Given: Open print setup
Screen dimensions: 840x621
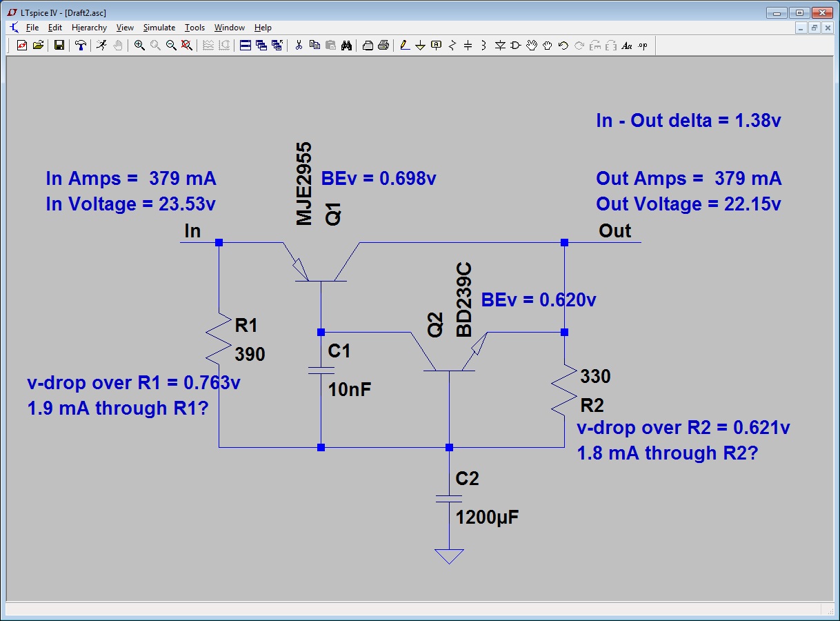Looking at the screenshot, I should [368, 46].
